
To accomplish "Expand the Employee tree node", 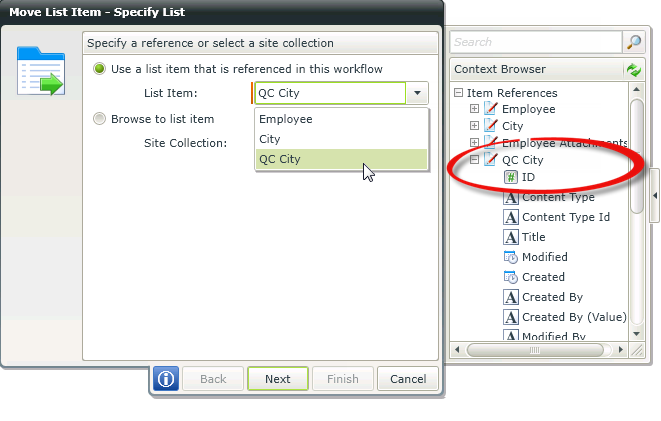I will click(474, 108).
